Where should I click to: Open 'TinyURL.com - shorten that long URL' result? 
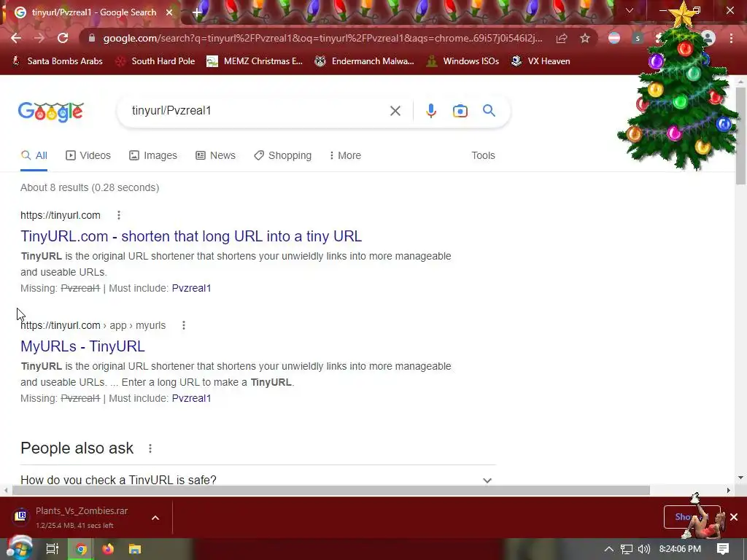191,236
